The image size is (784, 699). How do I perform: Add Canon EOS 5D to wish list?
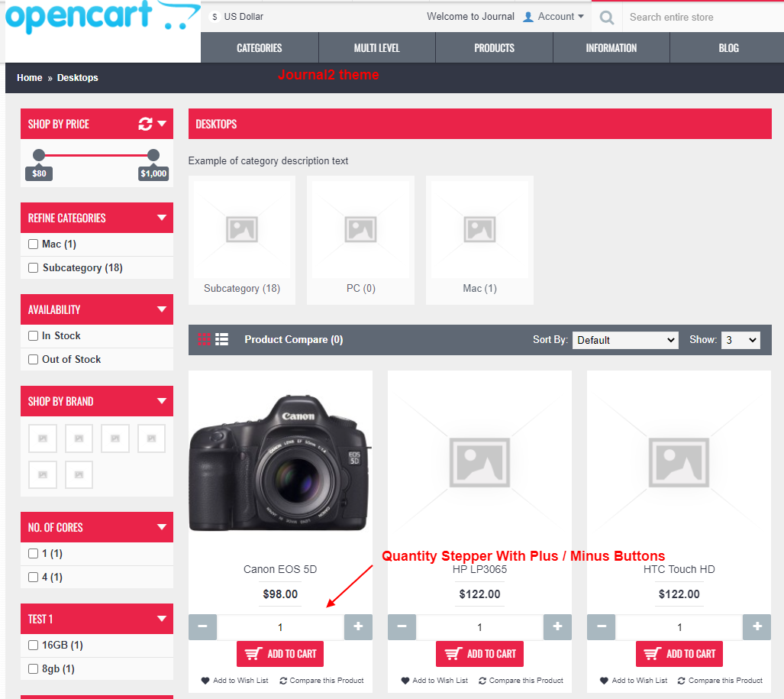tap(234, 681)
